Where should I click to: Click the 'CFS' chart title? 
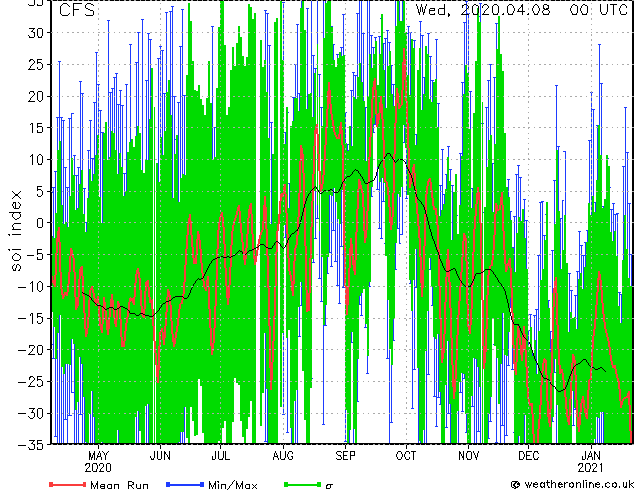tap(77, 10)
